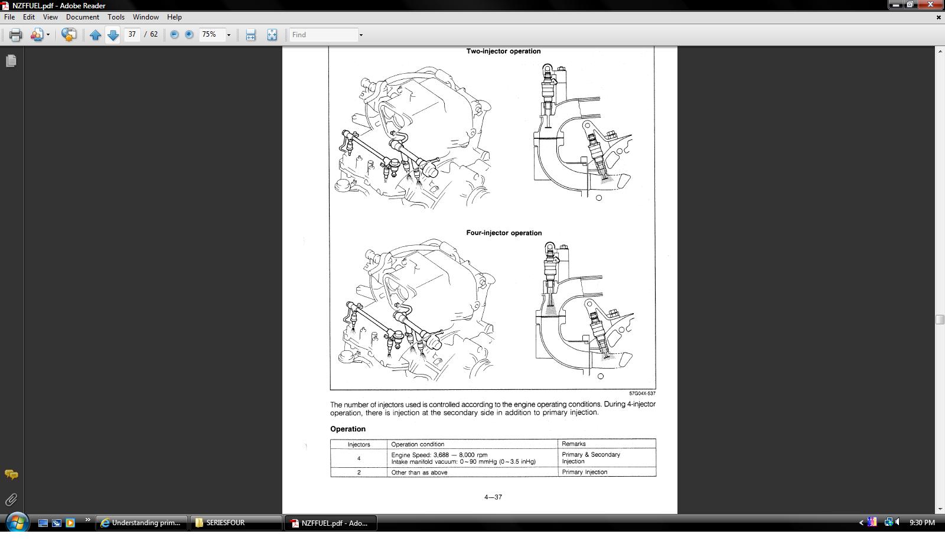Open the Document menu
This screenshot has height=560, width=945.
pyautogui.click(x=83, y=17)
